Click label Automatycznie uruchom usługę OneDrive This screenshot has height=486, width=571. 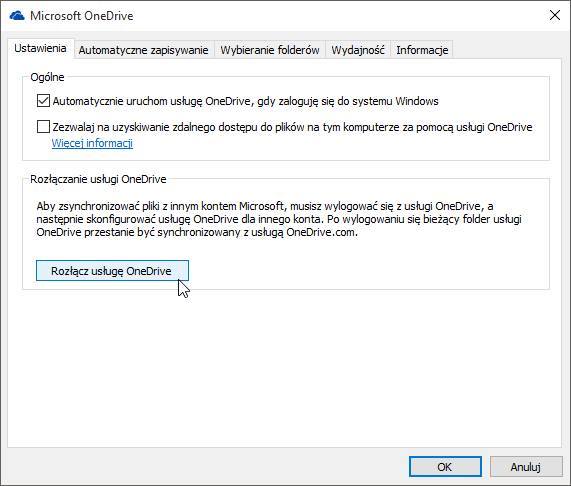245,101
